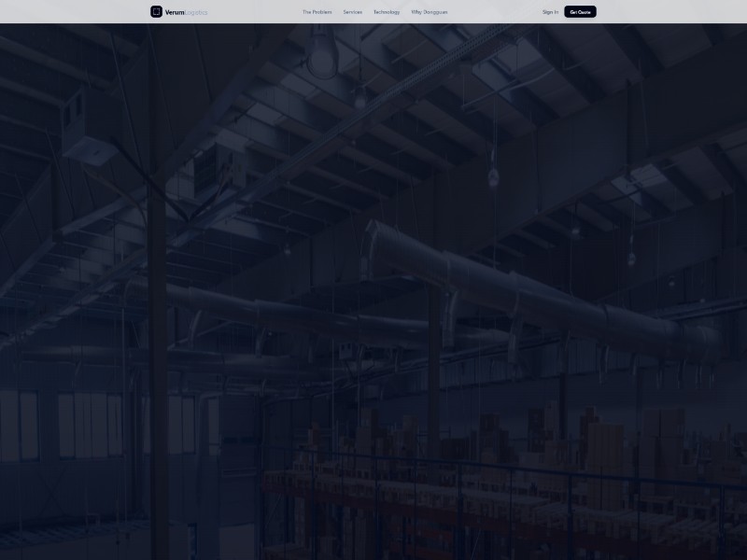Click empty navbar space left of The Problem
The width and height of the screenshot is (747, 560).
pyautogui.click(x=252, y=12)
